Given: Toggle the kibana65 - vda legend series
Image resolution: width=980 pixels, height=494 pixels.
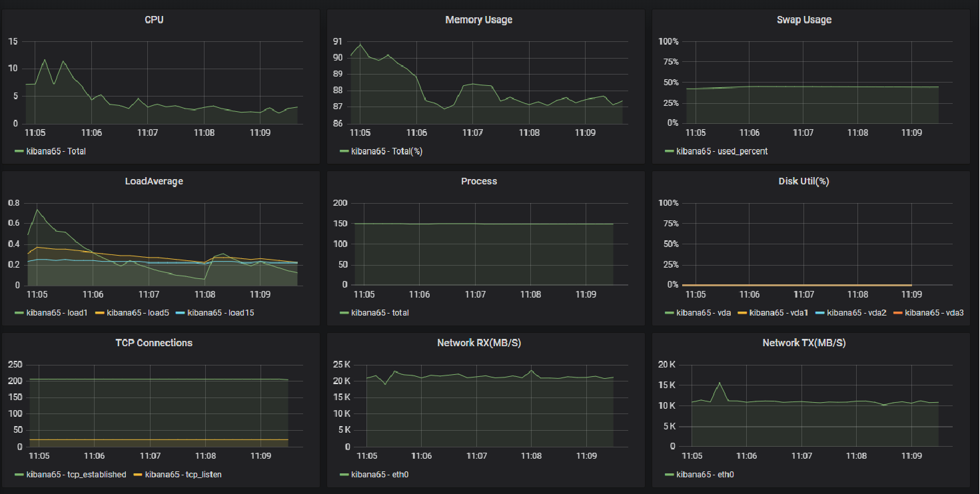Looking at the screenshot, I should [x=704, y=312].
